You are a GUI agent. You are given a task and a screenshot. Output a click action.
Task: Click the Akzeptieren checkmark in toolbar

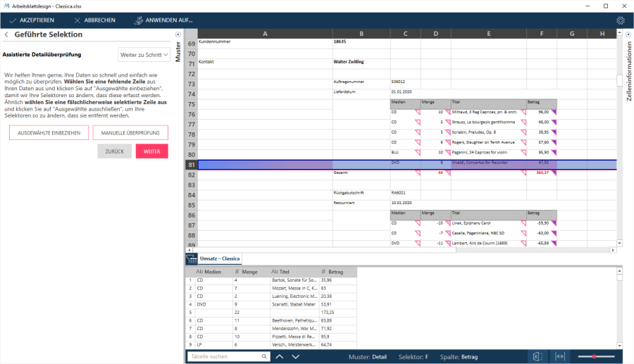(13, 20)
